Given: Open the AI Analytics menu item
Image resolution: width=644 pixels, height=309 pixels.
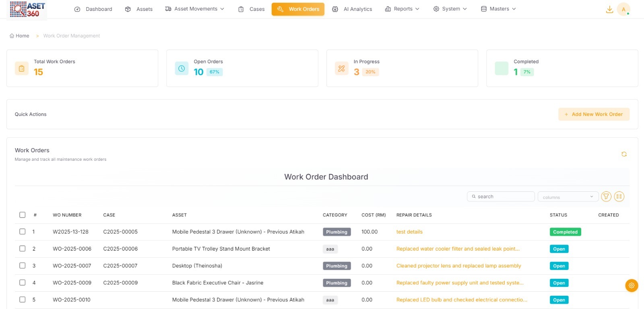Looking at the screenshot, I should tap(352, 9).
